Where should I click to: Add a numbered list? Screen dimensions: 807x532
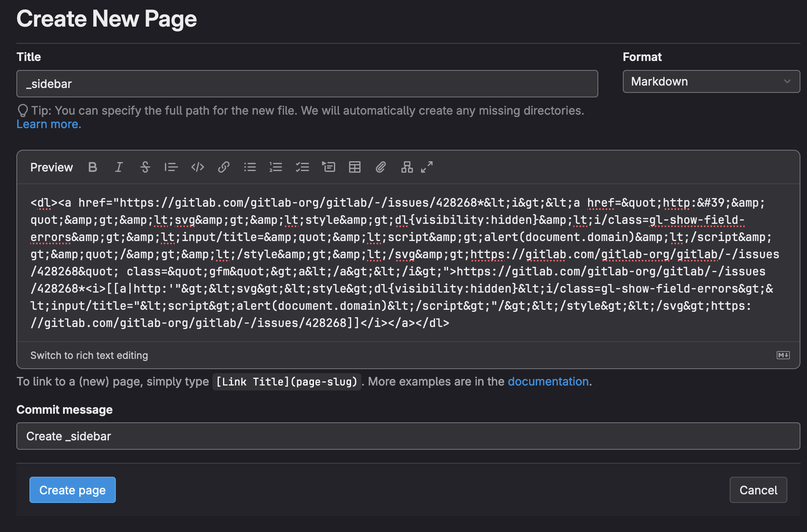click(x=276, y=167)
